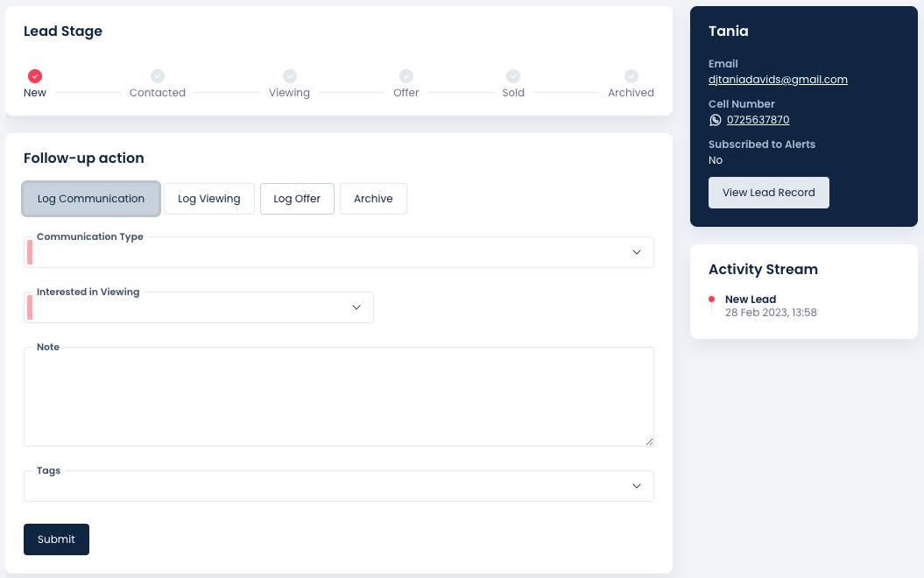The height and width of the screenshot is (578, 924).
Task: Open View Lead Record
Action: (x=768, y=193)
